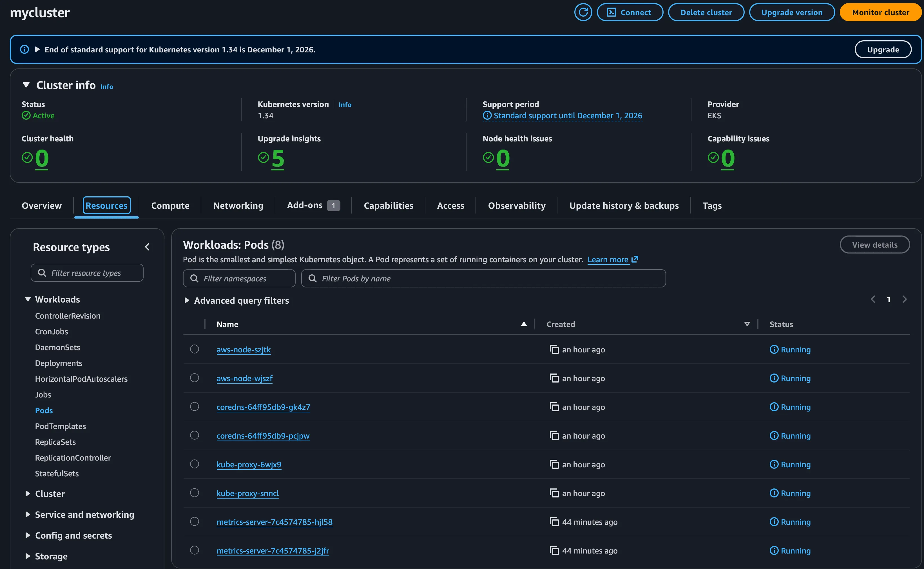Click status info icon for aws-node-wjszf
Screen dimensions: 924x569
pos(774,378)
